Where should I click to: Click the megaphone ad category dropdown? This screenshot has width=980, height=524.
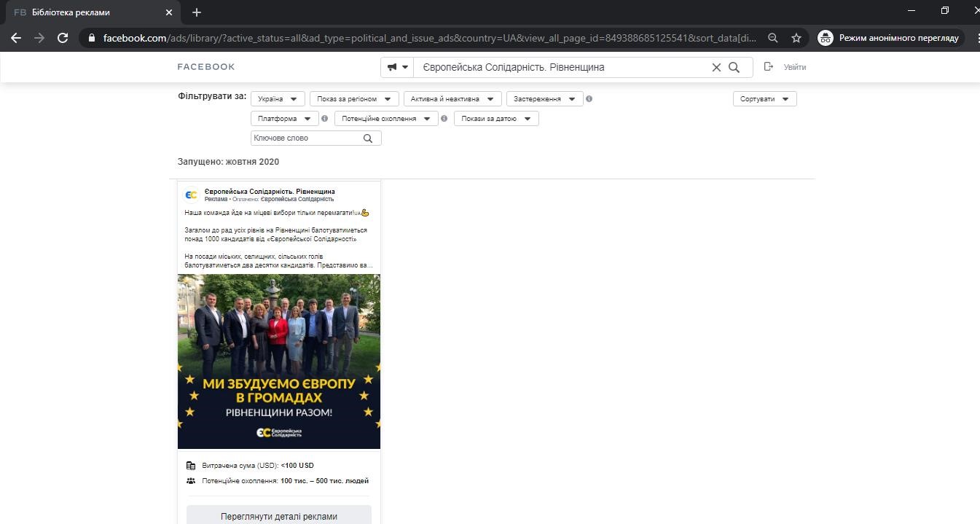click(397, 67)
